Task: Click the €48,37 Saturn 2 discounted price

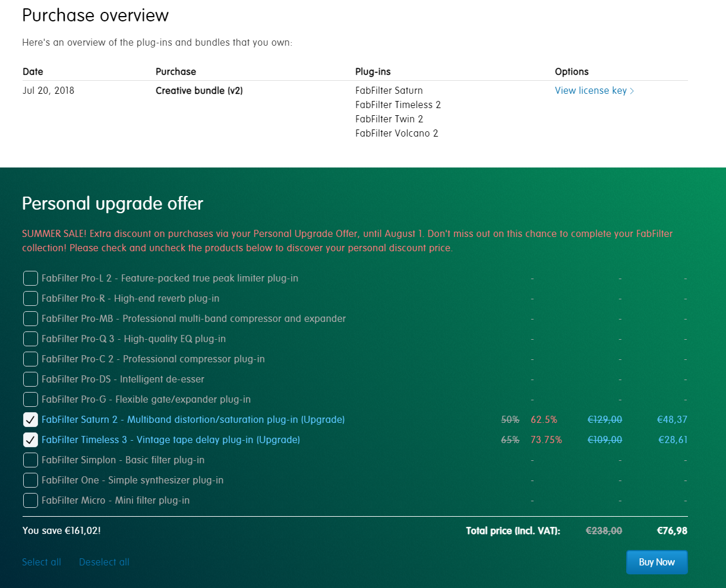Action: [672, 419]
